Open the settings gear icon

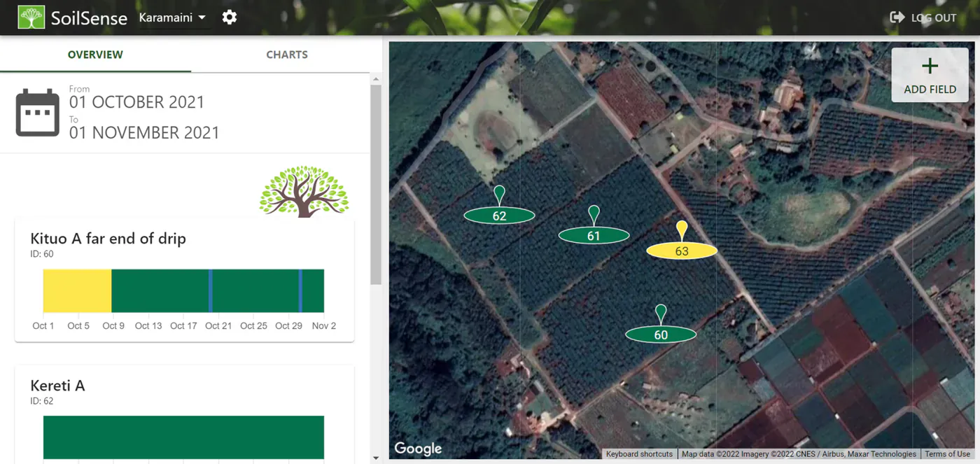point(230,17)
